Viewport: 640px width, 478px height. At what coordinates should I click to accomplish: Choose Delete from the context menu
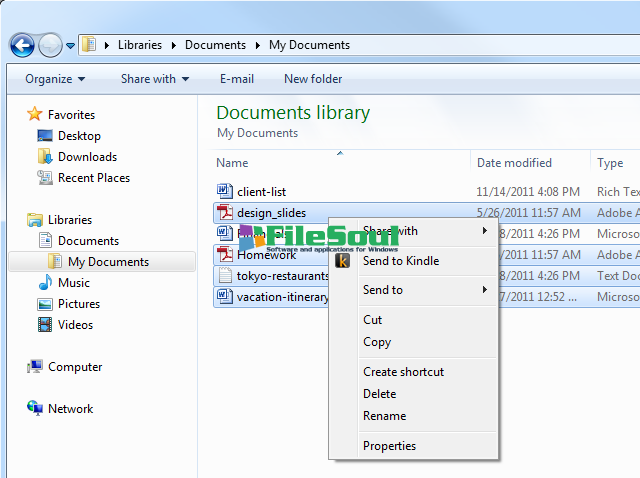(x=379, y=394)
